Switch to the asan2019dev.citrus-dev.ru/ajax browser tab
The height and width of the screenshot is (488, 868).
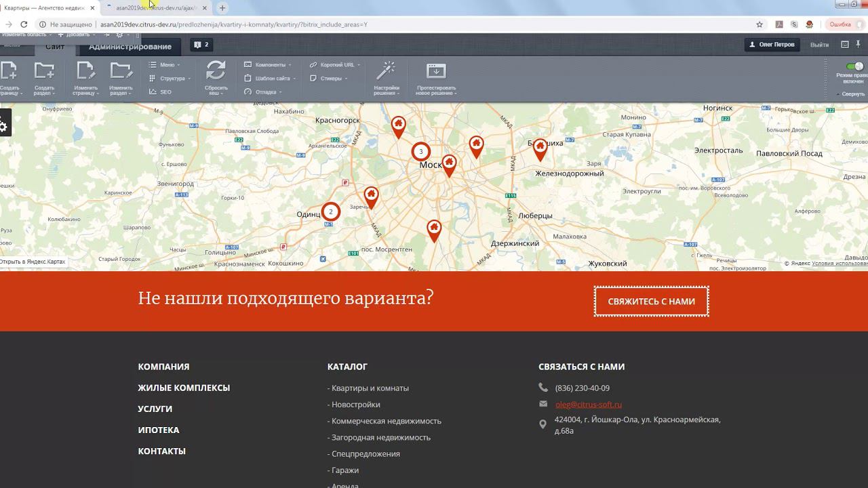[157, 8]
